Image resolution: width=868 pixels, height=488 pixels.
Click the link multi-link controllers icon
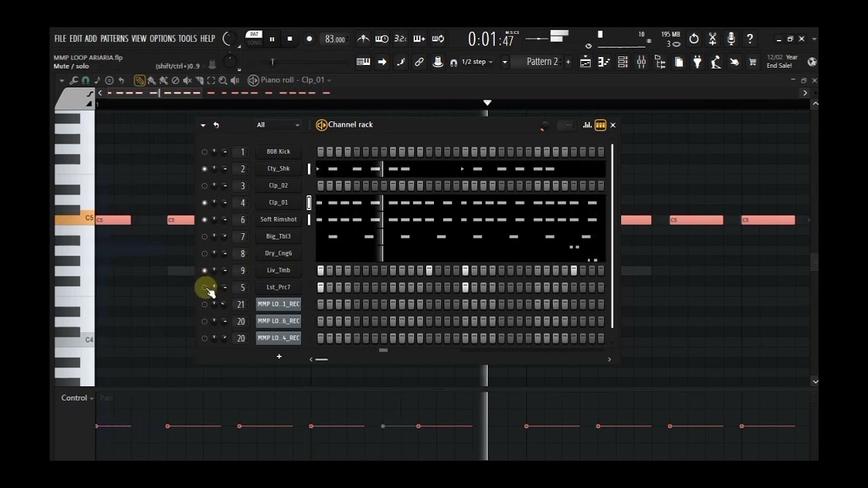[419, 62]
